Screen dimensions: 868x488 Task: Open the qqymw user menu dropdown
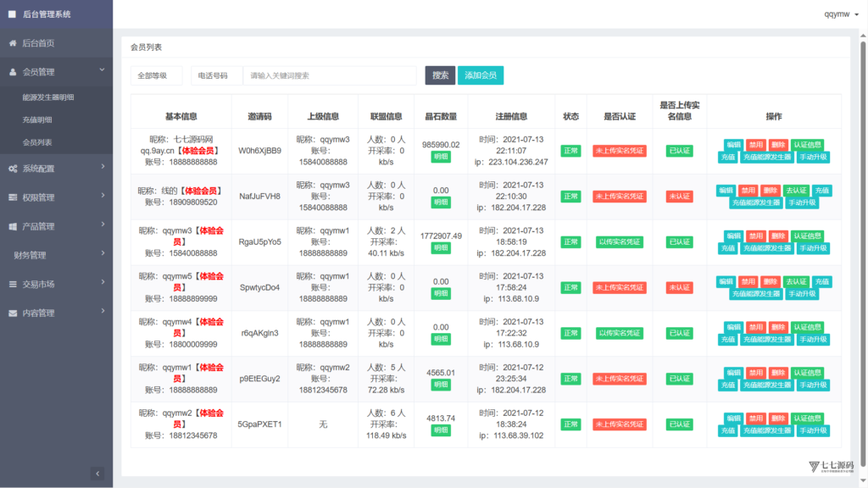pyautogui.click(x=841, y=14)
